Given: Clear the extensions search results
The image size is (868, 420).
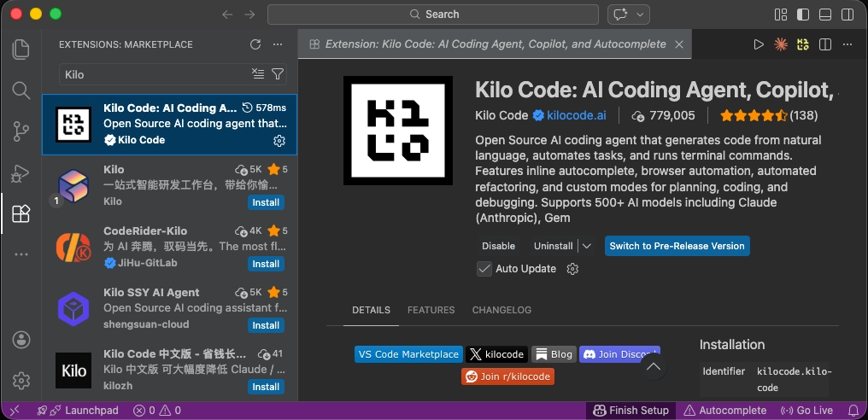Looking at the screenshot, I should tap(258, 74).
